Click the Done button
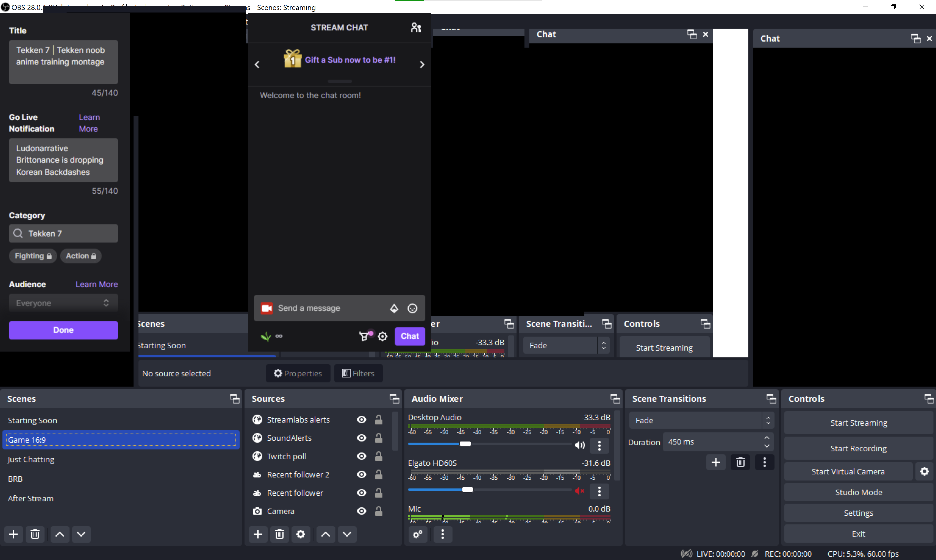The width and height of the screenshot is (936, 560). pos(63,330)
